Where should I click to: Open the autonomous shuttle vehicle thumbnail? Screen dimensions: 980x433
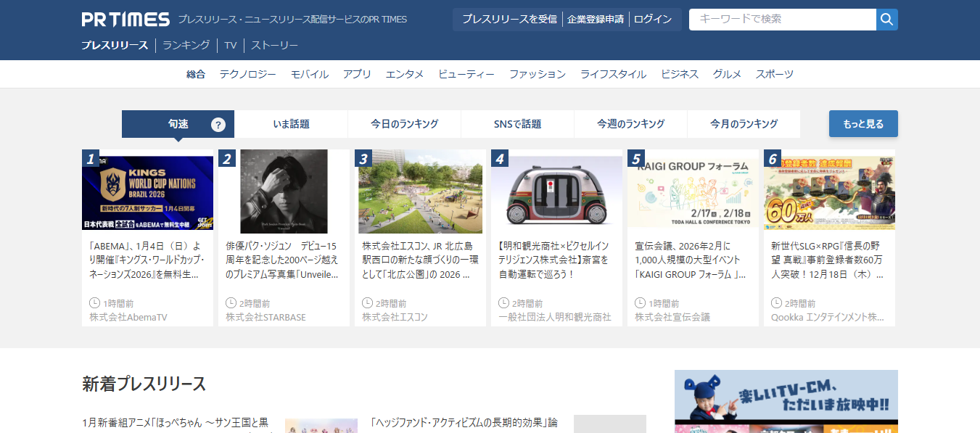556,191
